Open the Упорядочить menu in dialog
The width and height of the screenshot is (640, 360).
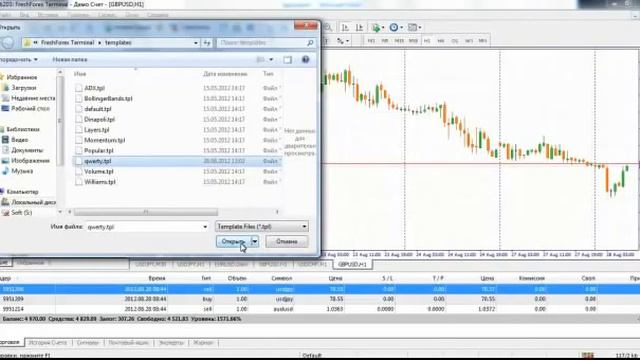(19, 60)
